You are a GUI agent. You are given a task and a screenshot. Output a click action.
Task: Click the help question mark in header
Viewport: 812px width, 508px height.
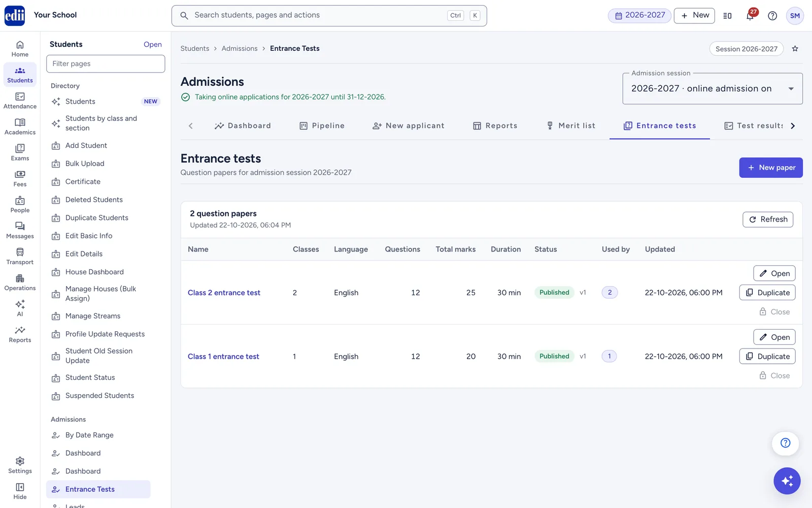click(x=772, y=16)
